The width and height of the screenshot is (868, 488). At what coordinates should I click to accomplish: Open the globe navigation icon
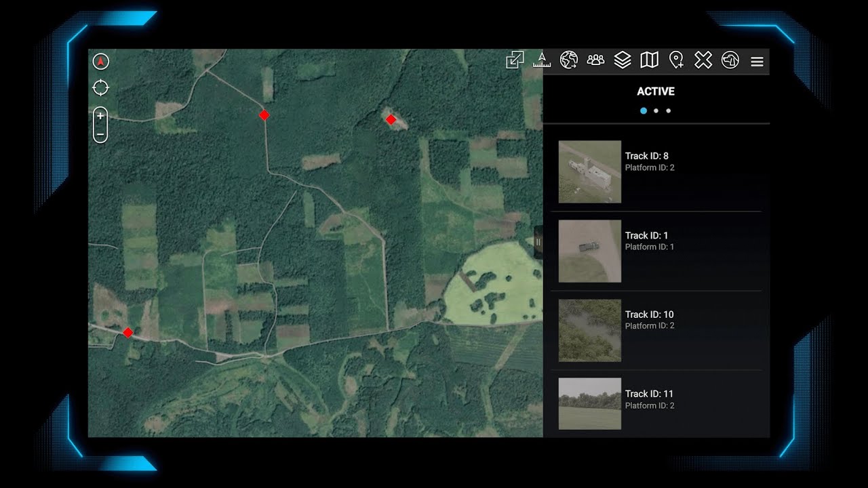pyautogui.click(x=568, y=60)
